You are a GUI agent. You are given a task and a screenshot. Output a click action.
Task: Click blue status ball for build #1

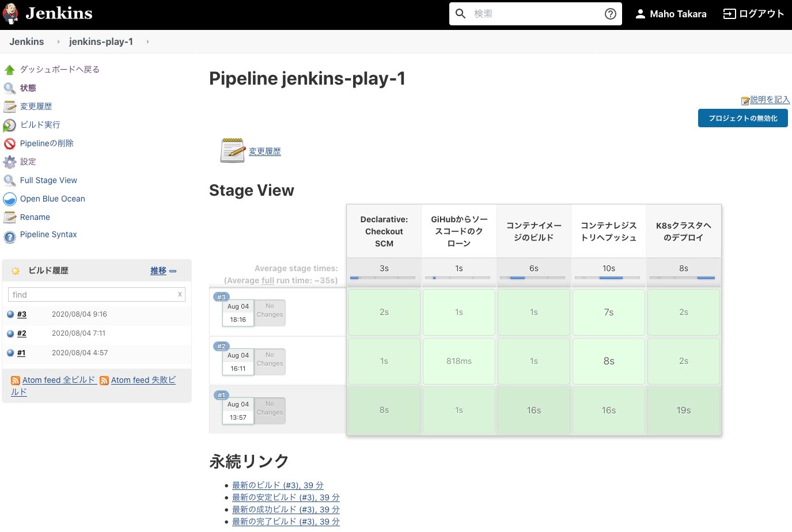point(10,353)
